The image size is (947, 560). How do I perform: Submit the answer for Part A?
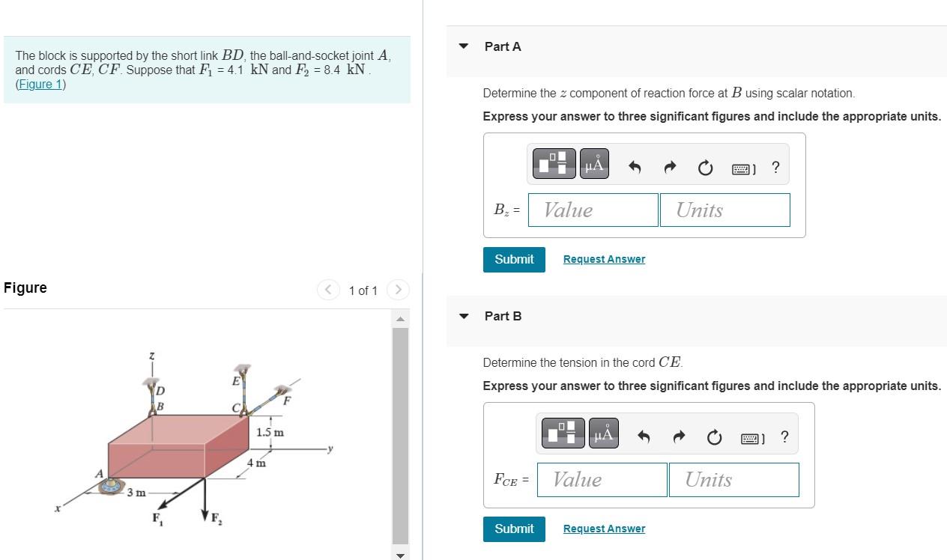(x=514, y=259)
